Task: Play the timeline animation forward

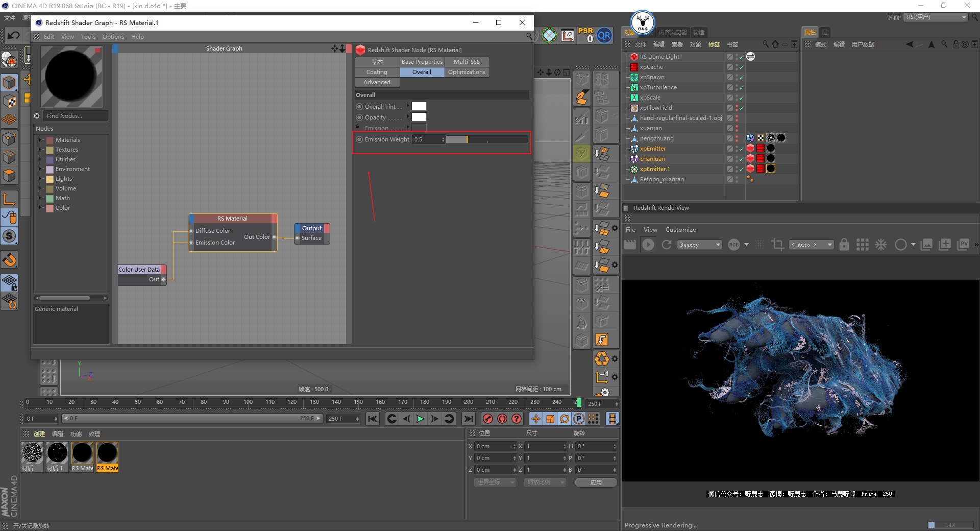Action: (420, 419)
